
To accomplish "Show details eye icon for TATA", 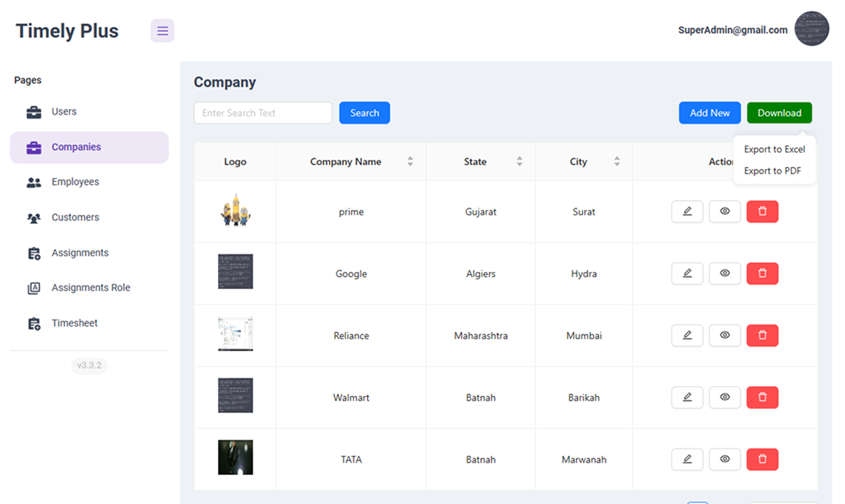I will [x=724, y=459].
